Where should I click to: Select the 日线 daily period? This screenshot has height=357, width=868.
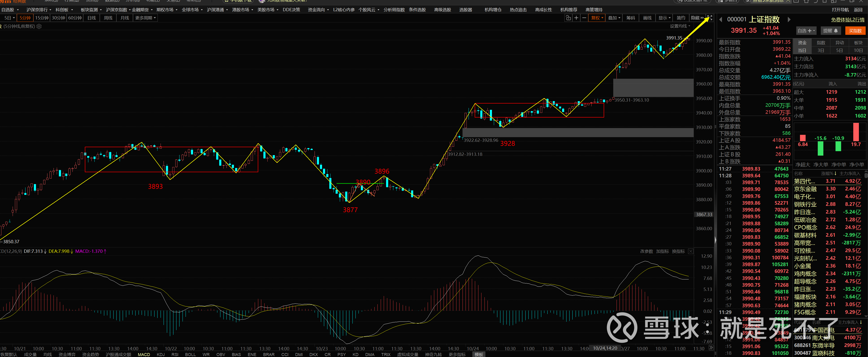pyautogui.click(x=92, y=18)
